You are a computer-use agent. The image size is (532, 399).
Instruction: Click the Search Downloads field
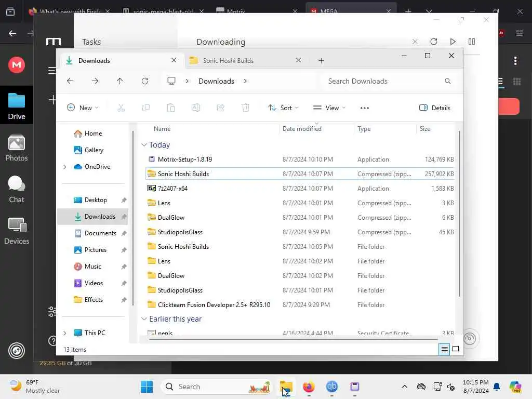(x=390, y=81)
